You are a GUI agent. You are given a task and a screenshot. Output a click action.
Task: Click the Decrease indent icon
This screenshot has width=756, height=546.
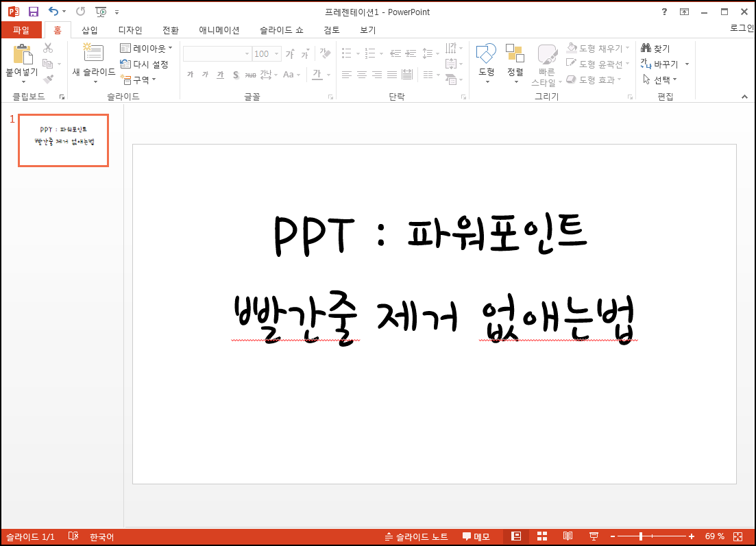coord(395,53)
